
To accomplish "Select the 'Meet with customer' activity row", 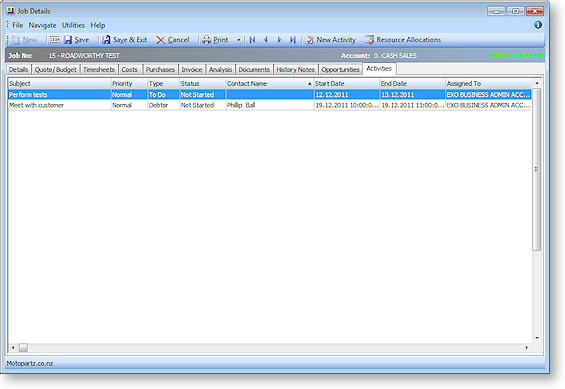I will point(270,105).
